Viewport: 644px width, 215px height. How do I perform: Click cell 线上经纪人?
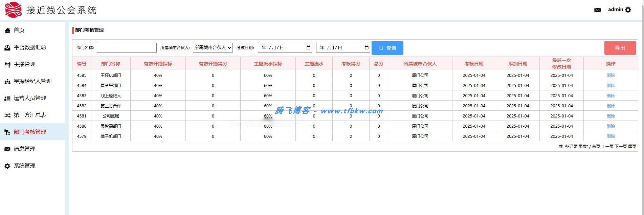[x=111, y=96]
